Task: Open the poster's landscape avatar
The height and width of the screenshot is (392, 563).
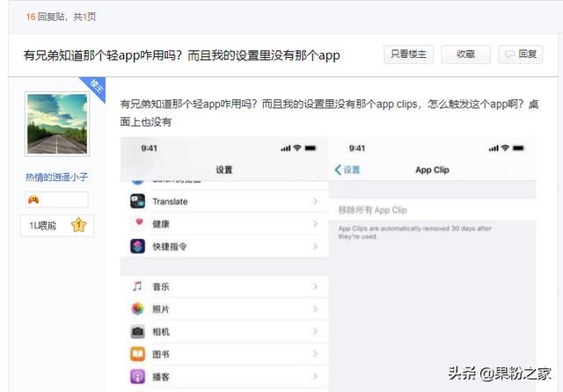Action: pyautogui.click(x=57, y=124)
